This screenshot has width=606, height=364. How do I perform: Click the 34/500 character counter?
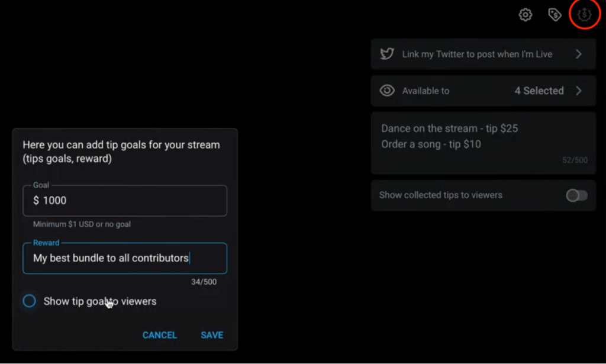coord(204,282)
